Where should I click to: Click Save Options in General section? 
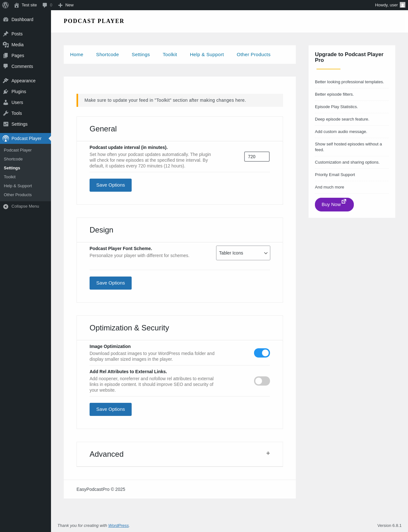pos(110,185)
